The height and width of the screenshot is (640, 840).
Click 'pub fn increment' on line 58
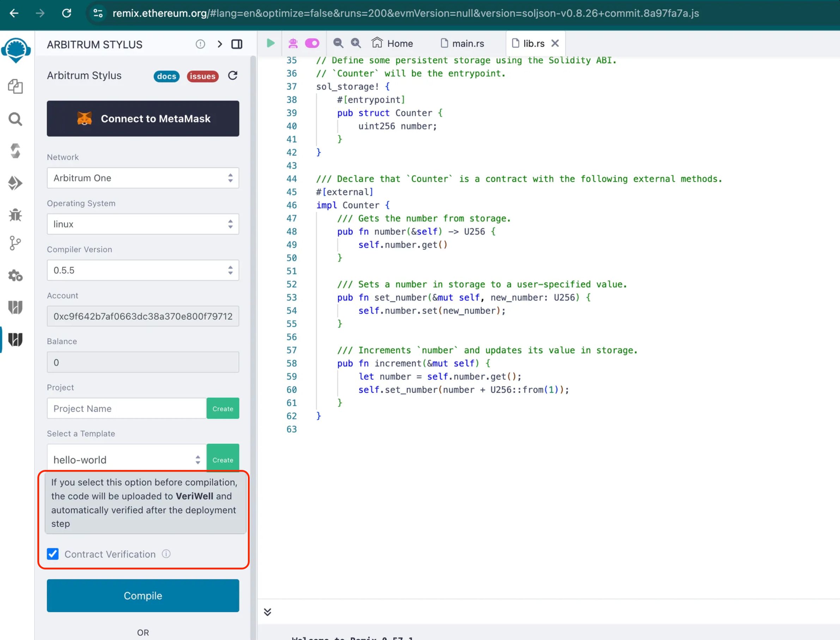pos(380,363)
